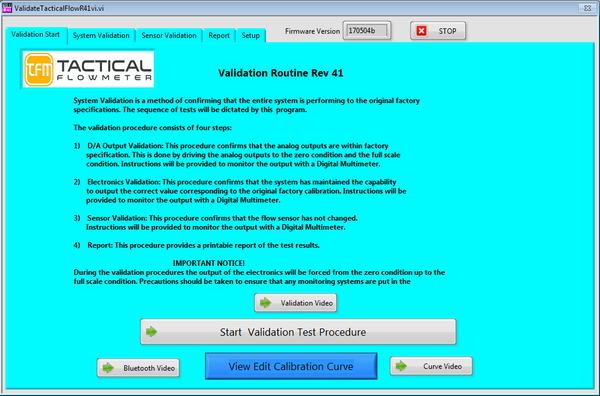Click green arrow on Start Validation button

(152, 332)
